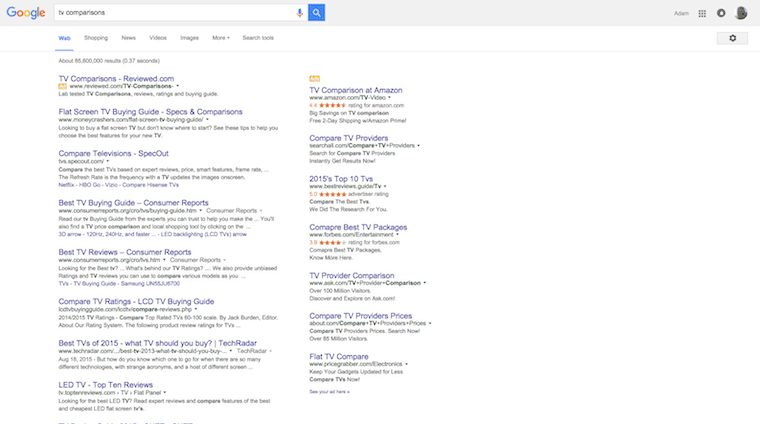
Task: Open HBO Go sitelink under SpecOut
Action: [x=89, y=185]
